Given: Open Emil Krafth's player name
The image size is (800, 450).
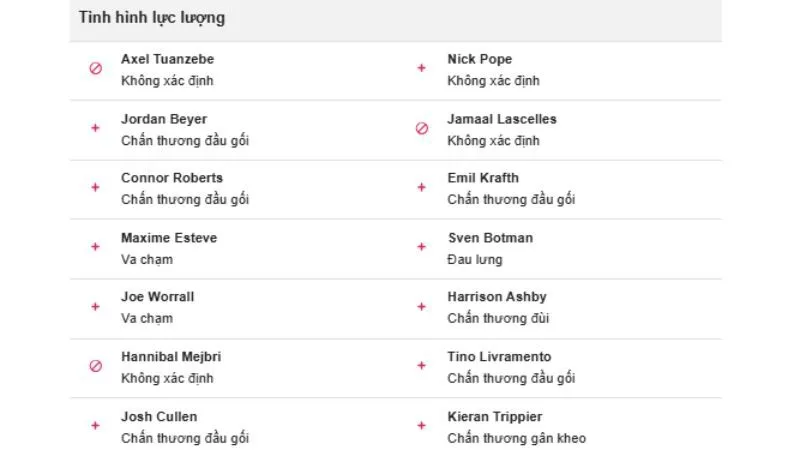Looking at the screenshot, I should pyautogui.click(x=483, y=178).
